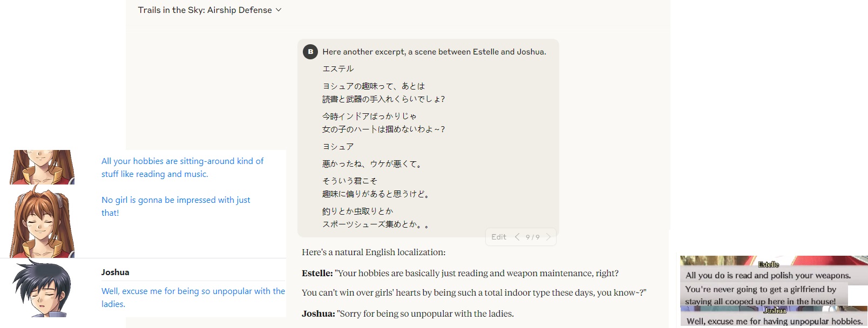Click the bold Estelle label in response
The width and height of the screenshot is (868, 328).
click(317, 273)
